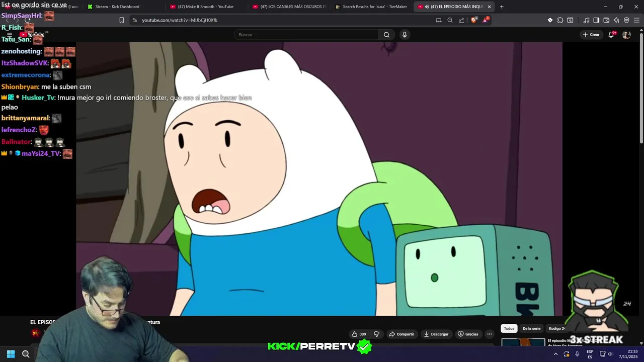Screen dimensions: 644x362
Task: Open site settings icon beside the URL
Action: (x=134, y=20)
